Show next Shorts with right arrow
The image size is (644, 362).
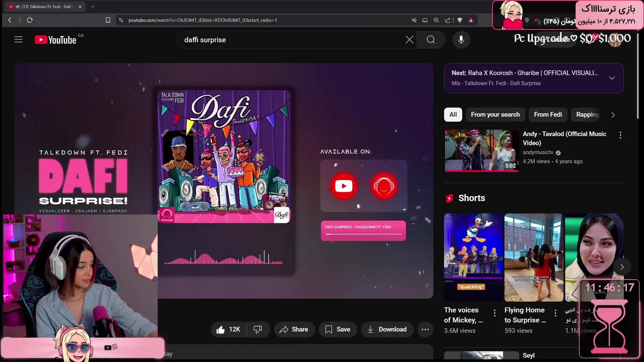coord(622,267)
